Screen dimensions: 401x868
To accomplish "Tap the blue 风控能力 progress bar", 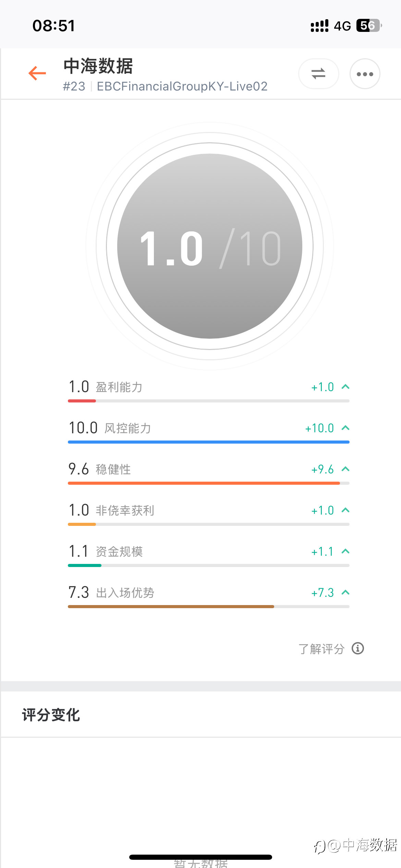I will (209, 442).
